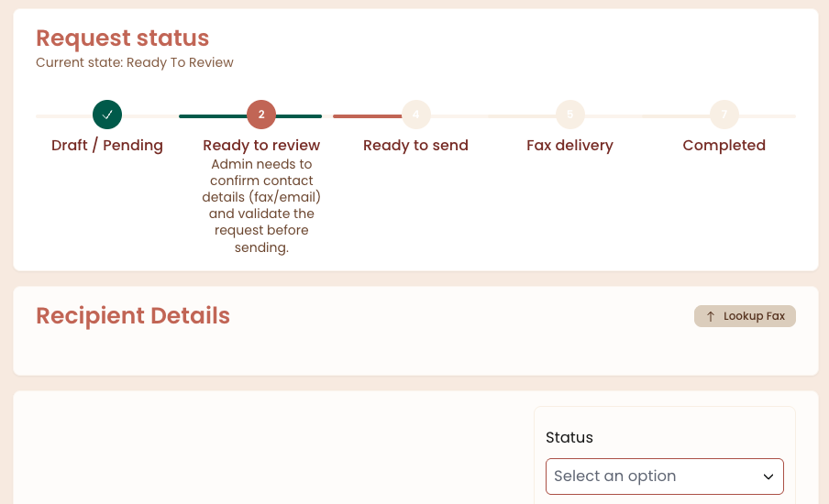Screen dimensions: 829x504
Task: Click the 'Current state: Ready To Review' text
Action: pos(135,63)
